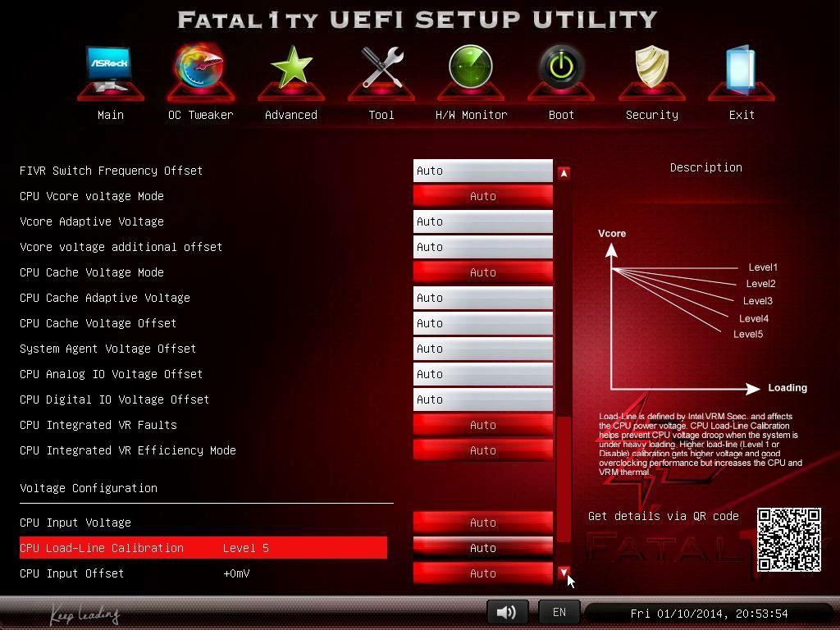Viewport: 840px width, 630px height.
Task: Edit the Vcore voltage additional offset field
Action: (482, 247)
